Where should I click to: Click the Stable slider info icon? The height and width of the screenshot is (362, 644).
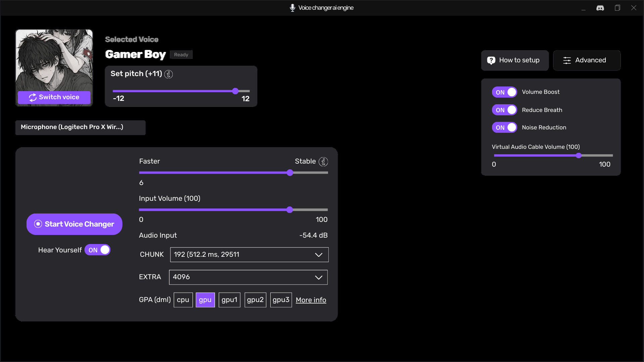(x=323, y=162)
